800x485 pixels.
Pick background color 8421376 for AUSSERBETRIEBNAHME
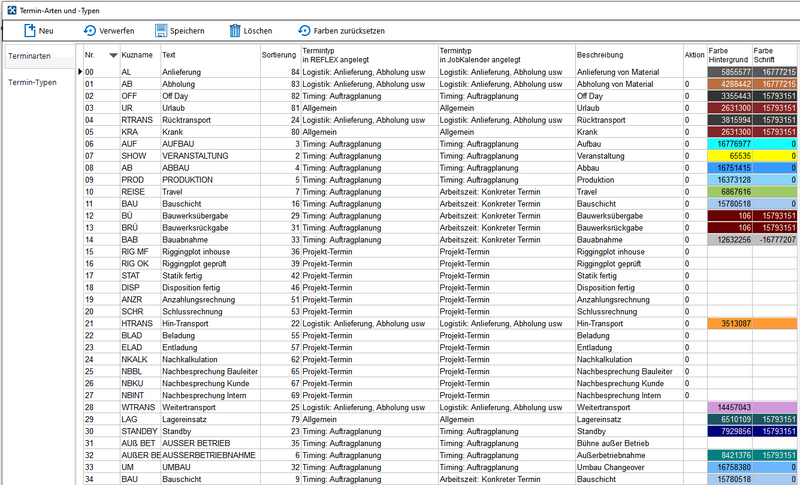[730, 455]
